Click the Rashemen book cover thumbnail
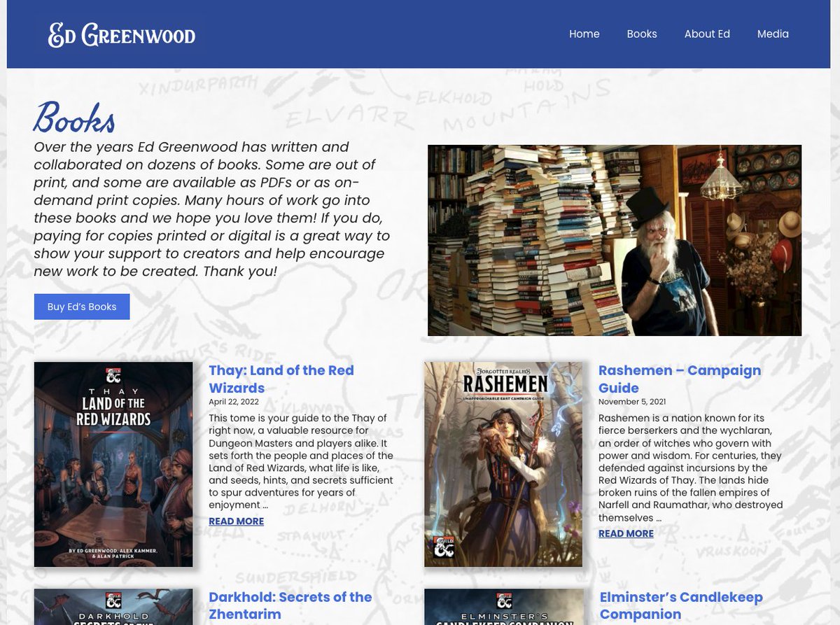 tap(503, 463)
